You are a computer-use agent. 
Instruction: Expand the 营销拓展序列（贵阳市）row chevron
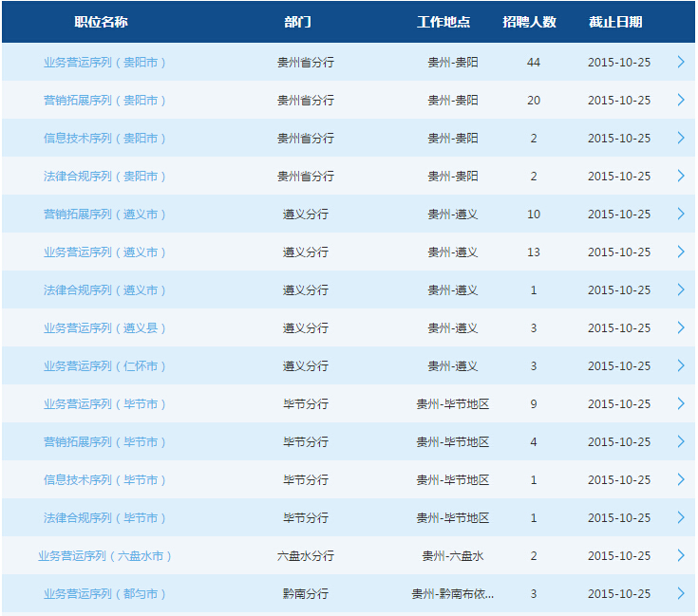click(x=680, y=100)
